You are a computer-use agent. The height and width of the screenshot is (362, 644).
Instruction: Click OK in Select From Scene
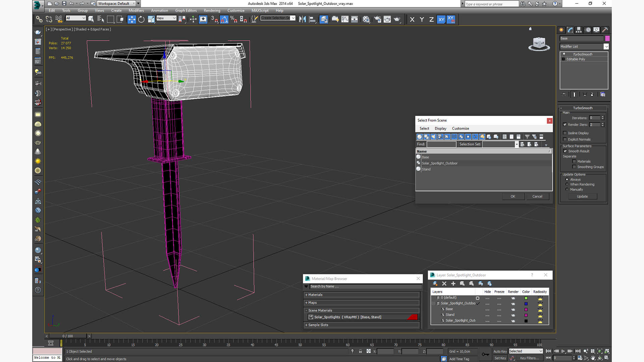coord(513,197)
